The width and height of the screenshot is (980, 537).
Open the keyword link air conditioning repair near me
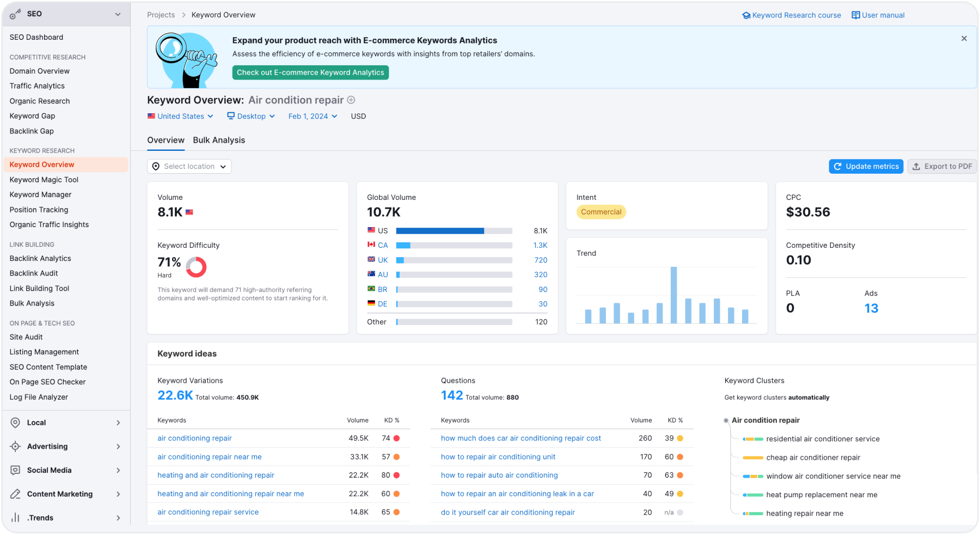[x=209, y=456]
